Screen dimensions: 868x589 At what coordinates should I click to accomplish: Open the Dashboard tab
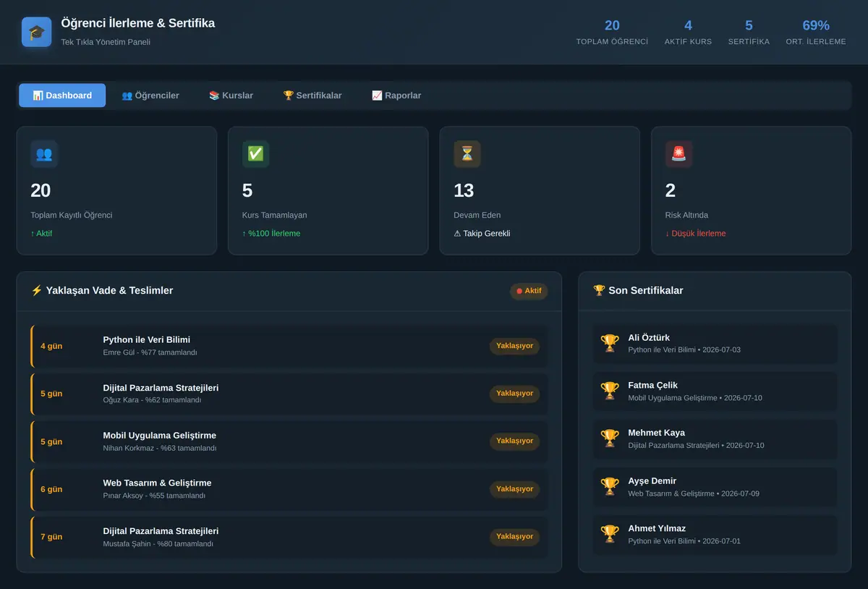click(62, 96)
